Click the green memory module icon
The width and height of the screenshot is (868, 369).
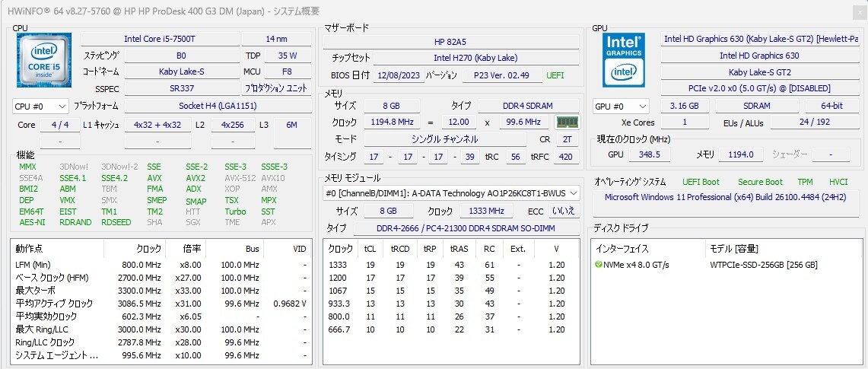click(566, 122)
